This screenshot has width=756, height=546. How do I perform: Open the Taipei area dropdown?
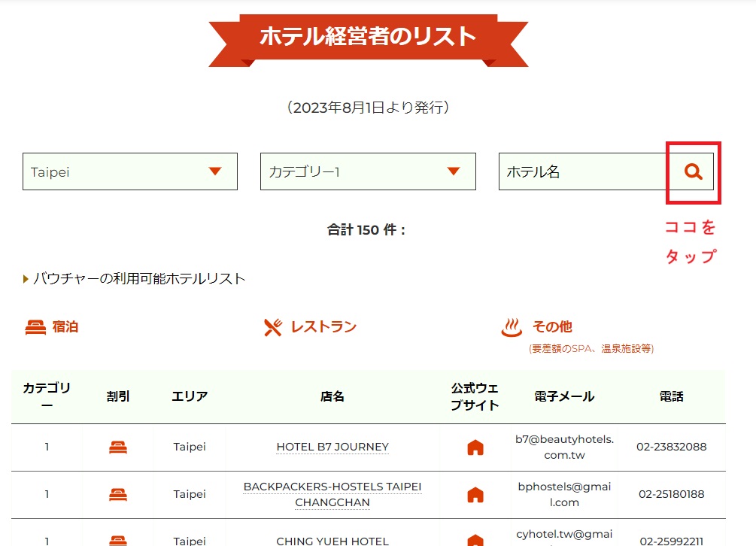point(129,171)
